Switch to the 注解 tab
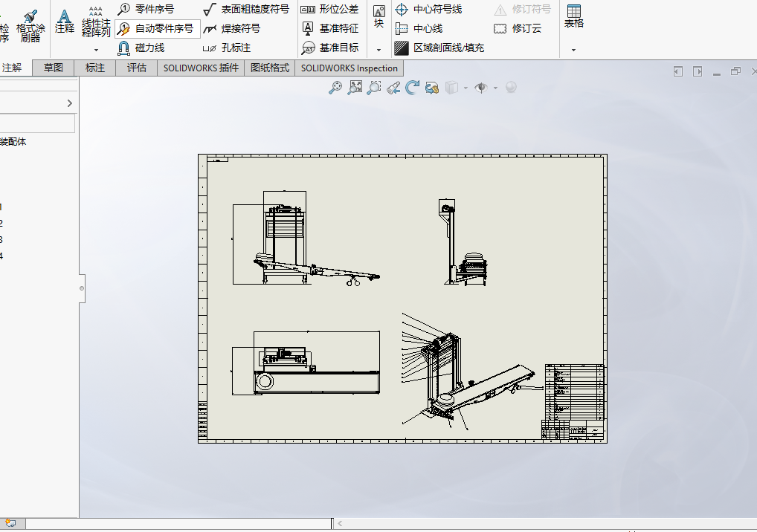 pos(12,68)
